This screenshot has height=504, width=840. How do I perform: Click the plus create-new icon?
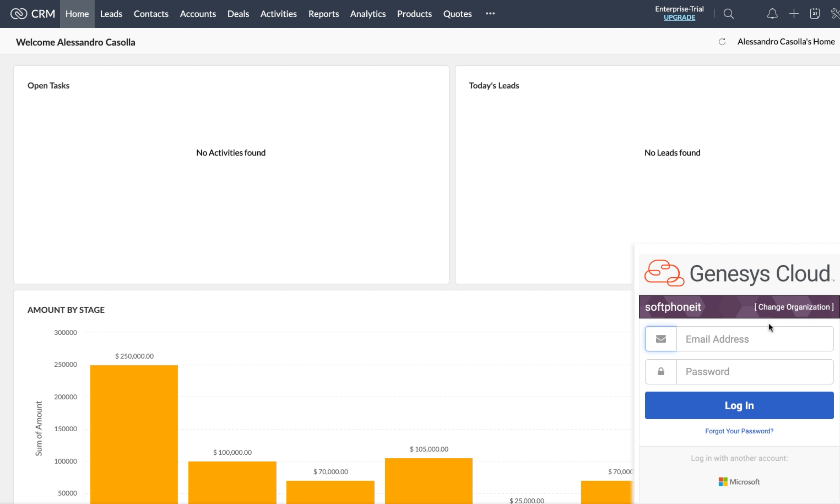click(793, 14)
